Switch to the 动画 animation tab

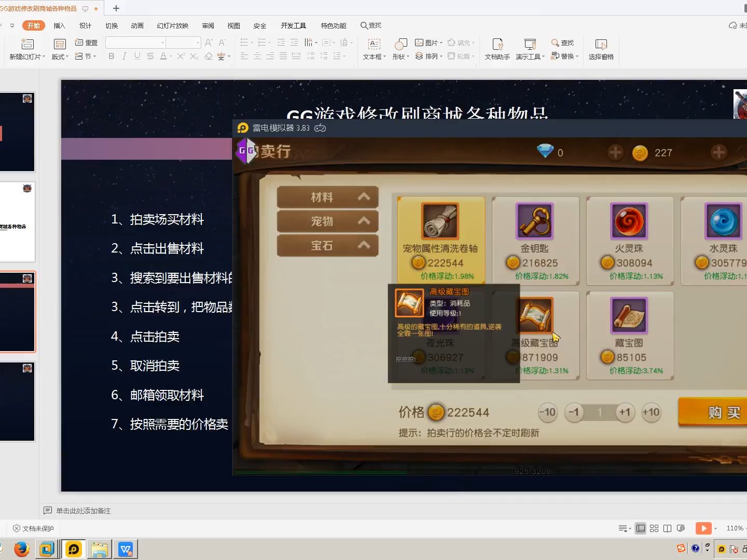pos(137,25)
